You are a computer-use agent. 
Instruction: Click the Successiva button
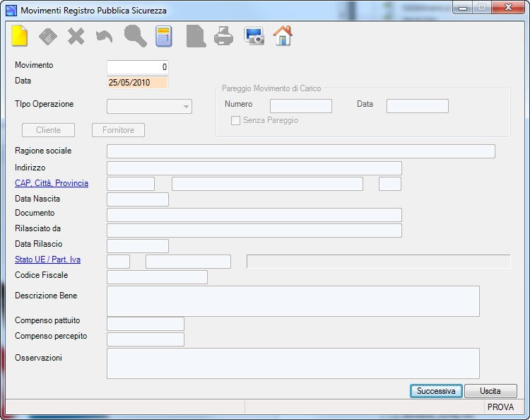[436, 391]
